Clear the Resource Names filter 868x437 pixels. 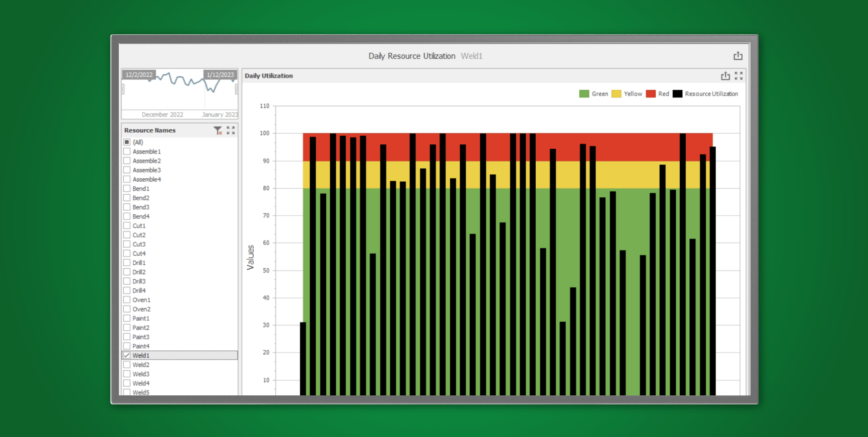point(218,130)
